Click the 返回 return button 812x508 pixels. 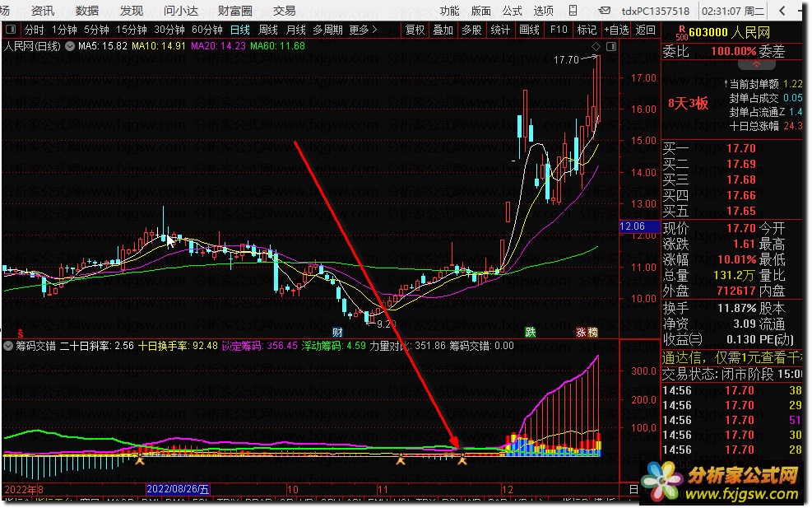pyautogui.click(x=645, y=30)
